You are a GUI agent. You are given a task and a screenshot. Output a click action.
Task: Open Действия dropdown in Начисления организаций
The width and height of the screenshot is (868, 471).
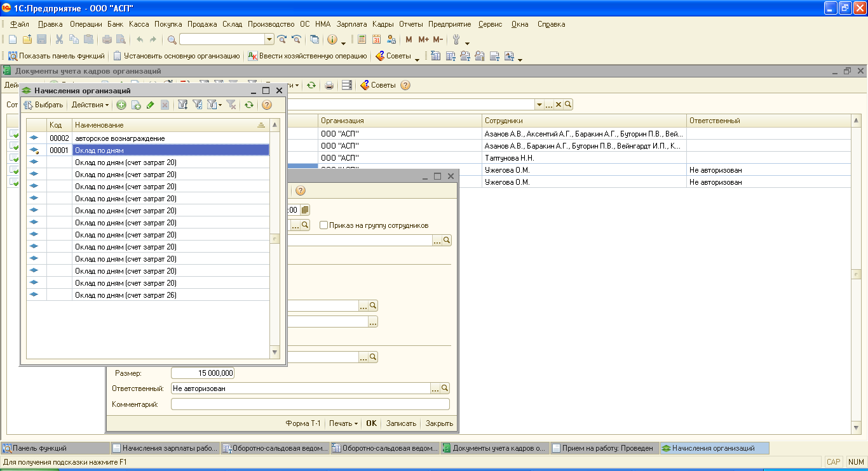click(90, 105)
